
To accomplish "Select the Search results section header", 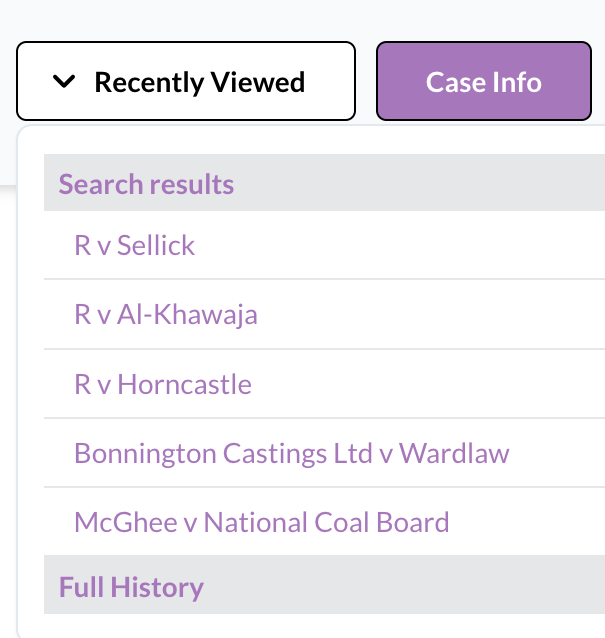I will point(146,184).
